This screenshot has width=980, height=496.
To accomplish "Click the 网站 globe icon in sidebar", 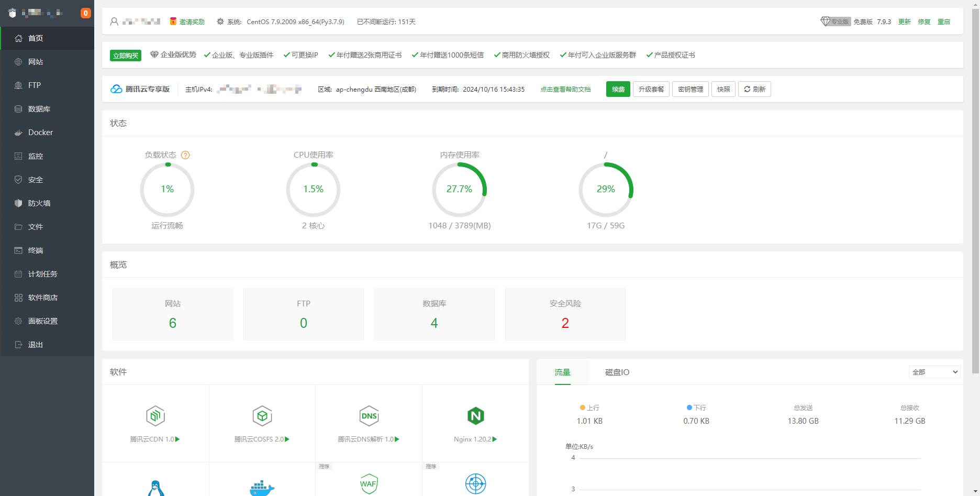I will 18,62.
